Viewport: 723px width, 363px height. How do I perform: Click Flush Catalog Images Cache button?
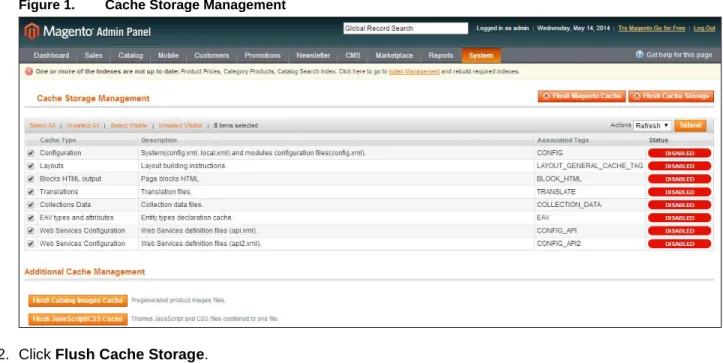tap(78, 301)
